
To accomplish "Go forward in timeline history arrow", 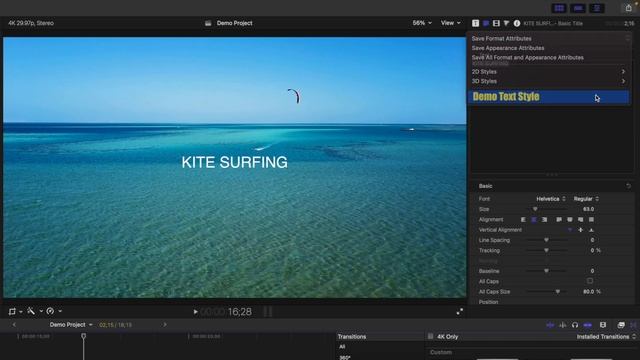I will point(165,324).
